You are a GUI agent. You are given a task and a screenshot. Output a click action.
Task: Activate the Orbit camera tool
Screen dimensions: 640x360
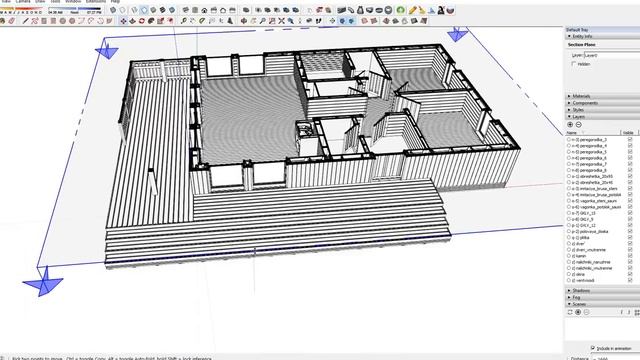[x=244, y=21]
